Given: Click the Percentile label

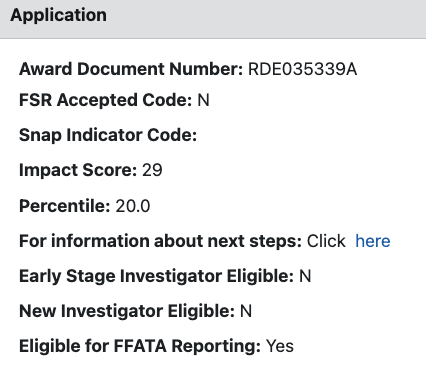Looking at the screenshot, I should (x=65, y=206).
